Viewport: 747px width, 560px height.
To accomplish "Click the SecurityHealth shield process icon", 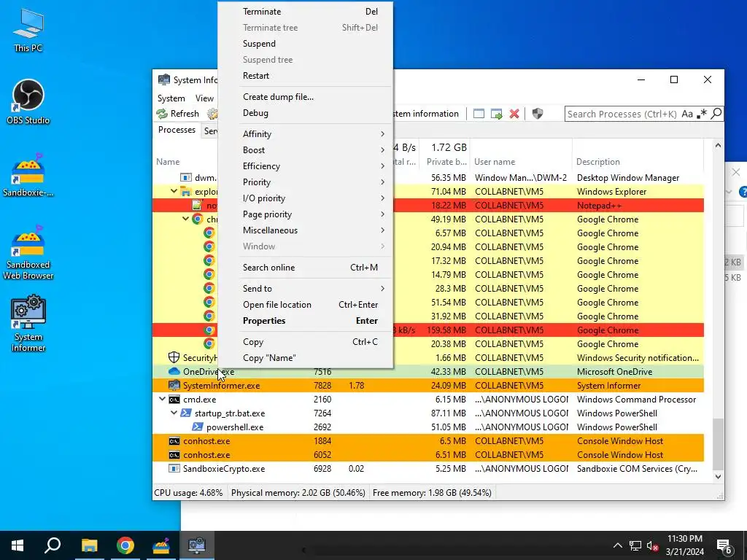I will click(x=174, y=357).
